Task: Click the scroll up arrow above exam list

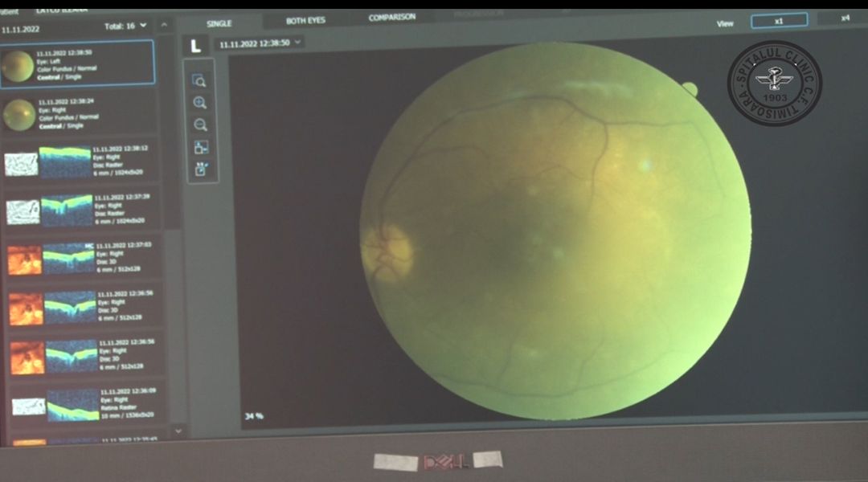Action: coord(164,25)
